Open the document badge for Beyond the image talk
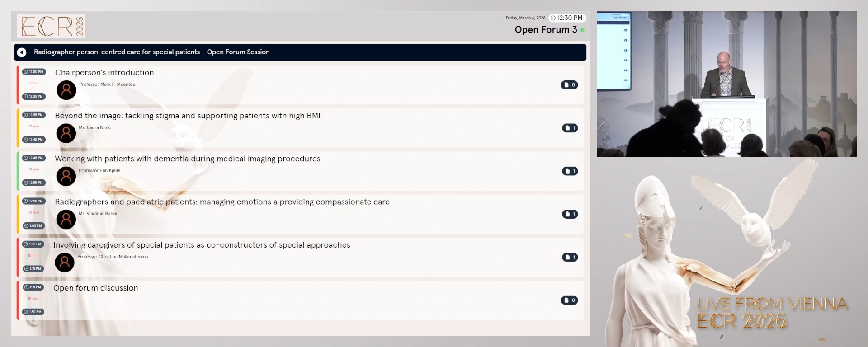 click(570, 128)
